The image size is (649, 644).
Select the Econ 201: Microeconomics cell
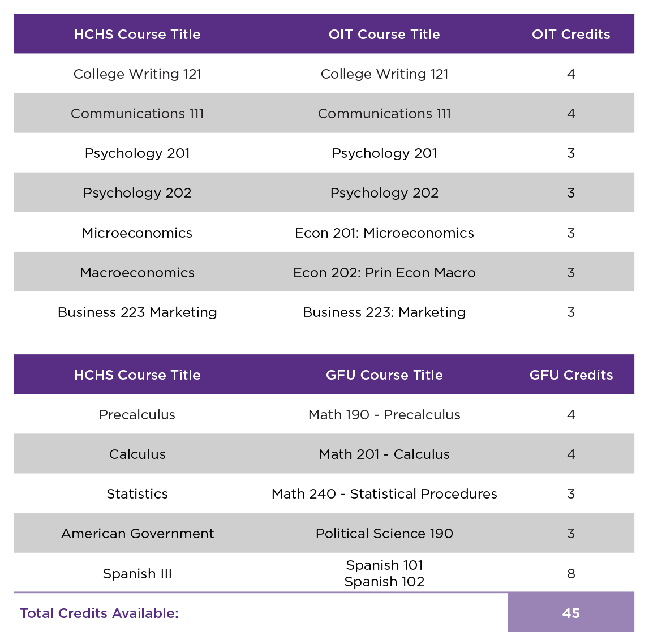click(384, 233)
